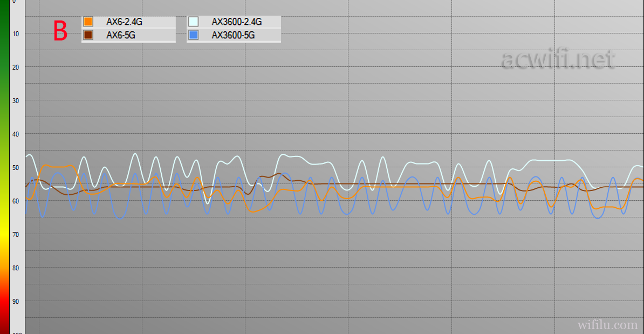This screenshot has height=334, width=644.
Task: Select the AX6-2.4G legend label
Action: 124,22
